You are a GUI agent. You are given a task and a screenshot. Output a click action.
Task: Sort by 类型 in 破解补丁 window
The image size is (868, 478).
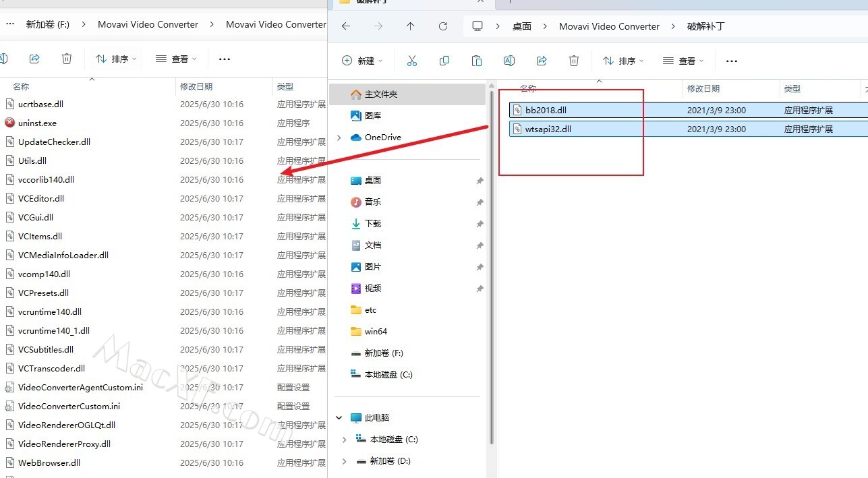click(792, 88)
